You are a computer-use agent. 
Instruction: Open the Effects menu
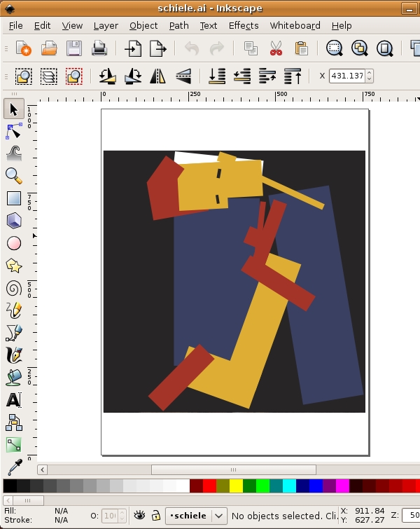coord(244,26)
